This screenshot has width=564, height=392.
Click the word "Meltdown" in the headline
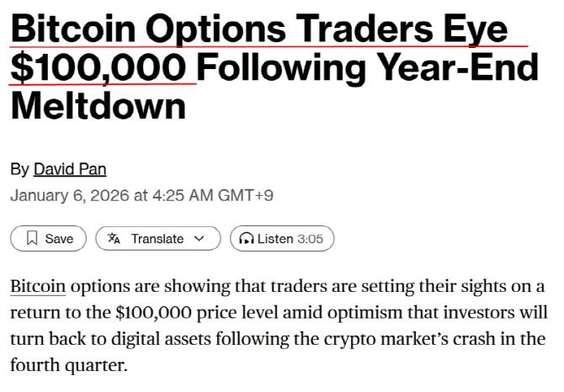tap(98, 106)
